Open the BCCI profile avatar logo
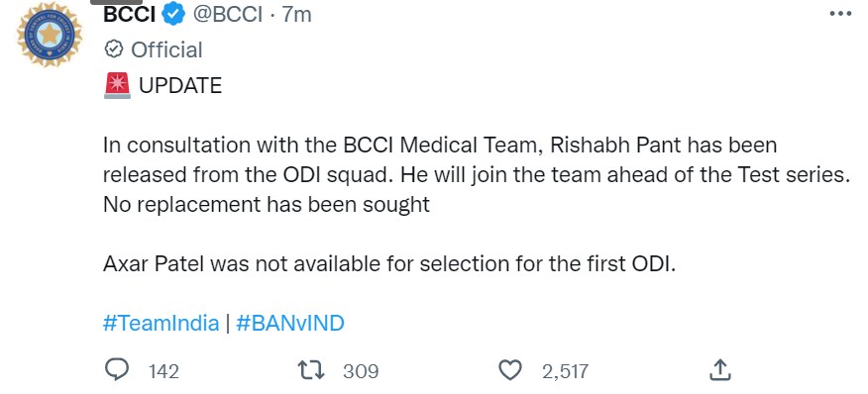 coord(50,36)
